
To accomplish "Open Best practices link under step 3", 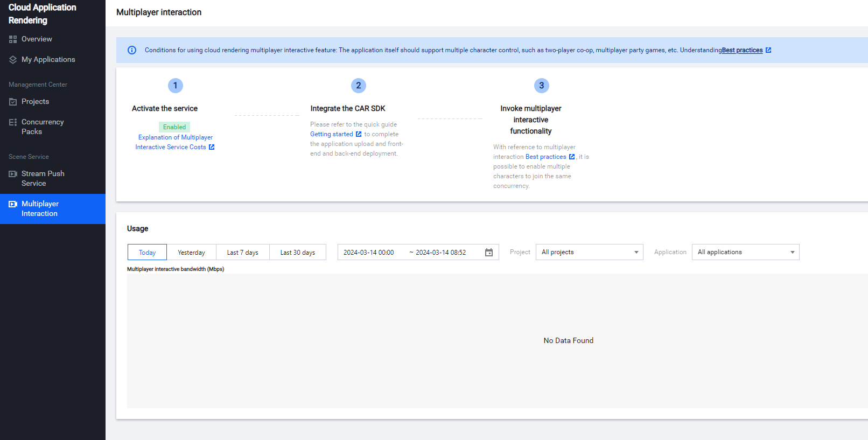I will point(546,157).
